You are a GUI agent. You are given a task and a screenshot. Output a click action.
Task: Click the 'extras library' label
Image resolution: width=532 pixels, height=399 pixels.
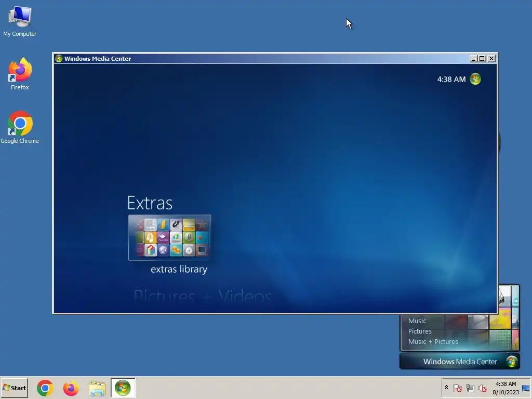(179, 269)
